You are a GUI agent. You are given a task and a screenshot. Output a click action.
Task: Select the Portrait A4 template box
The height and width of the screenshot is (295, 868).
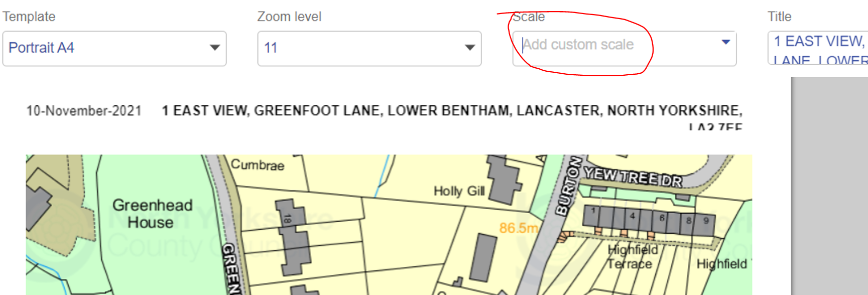point(100,48)
